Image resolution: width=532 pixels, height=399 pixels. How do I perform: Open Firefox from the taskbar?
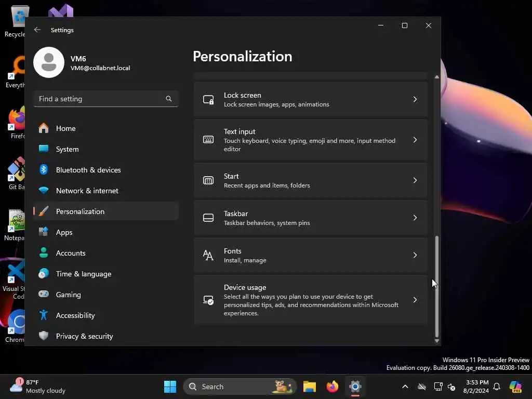coord(332,387)
